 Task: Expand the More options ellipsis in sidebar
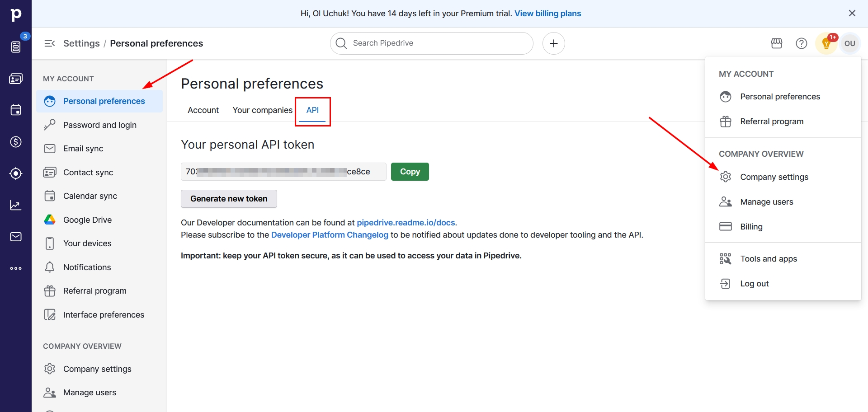pyautogui.click(x=16, y=268)
